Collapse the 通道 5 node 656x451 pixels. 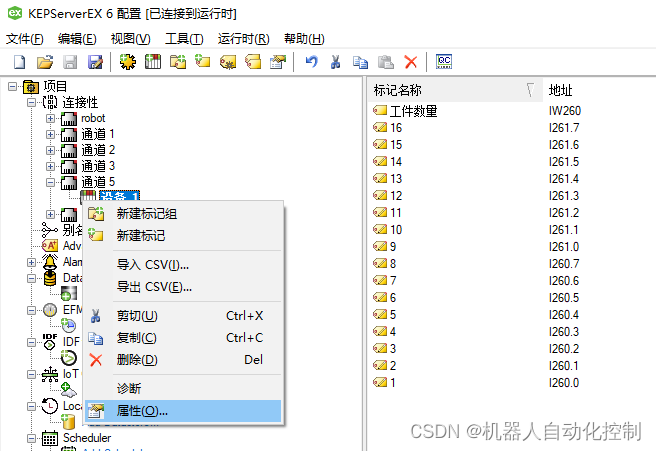51,182
